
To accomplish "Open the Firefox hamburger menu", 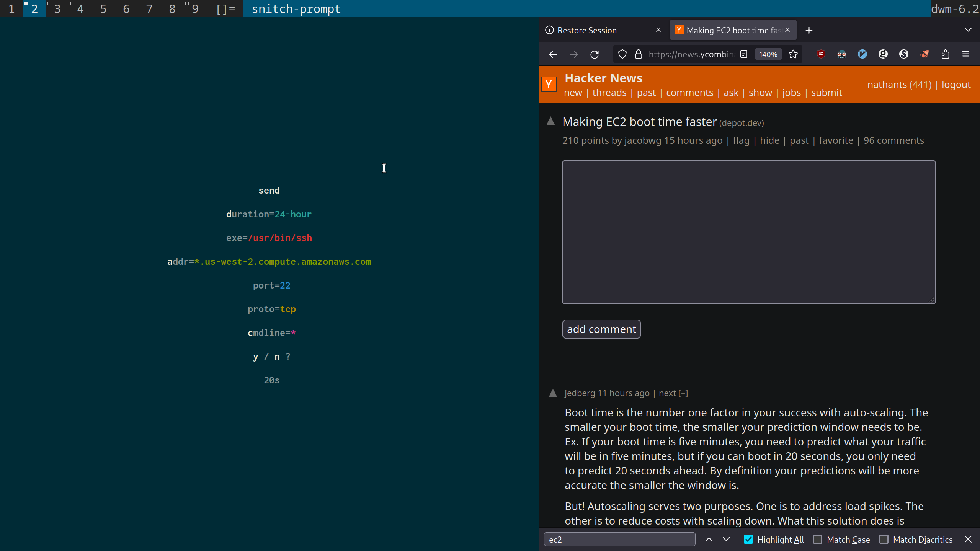I will pyautogui.click(x=966, y=54).
